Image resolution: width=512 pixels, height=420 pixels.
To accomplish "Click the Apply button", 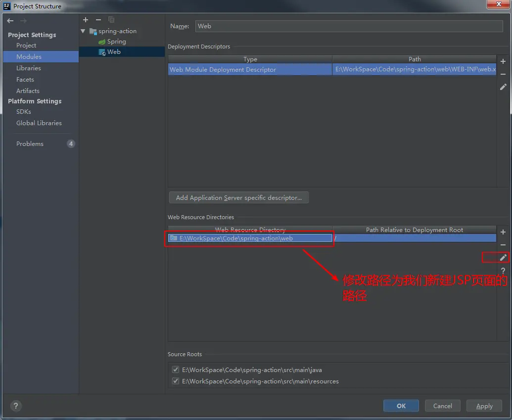I will click(x=484, y=406).
